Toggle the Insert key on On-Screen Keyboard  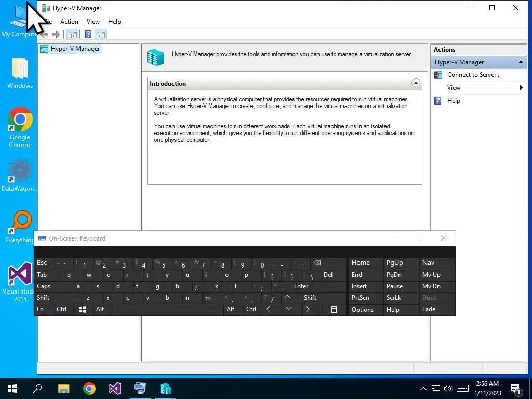click(x=366, y=286)
